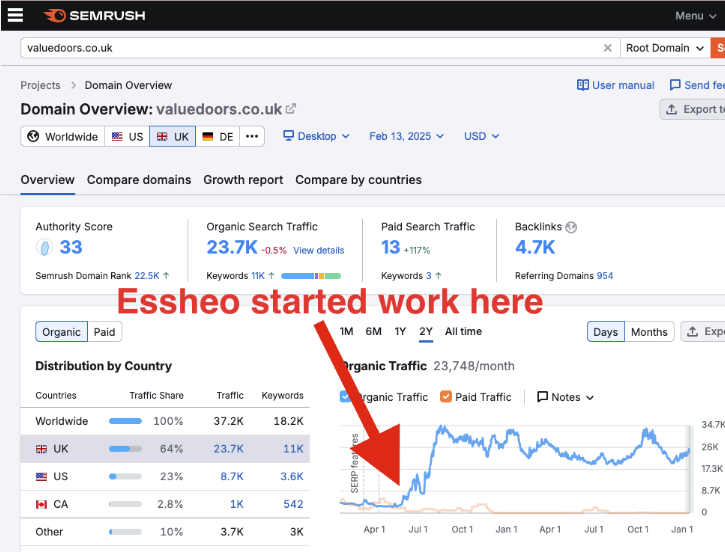This screenshot has height=552, width=725.
Task: Click the US flag in country table
Action: pyautogui.click(x=42, y=477)
